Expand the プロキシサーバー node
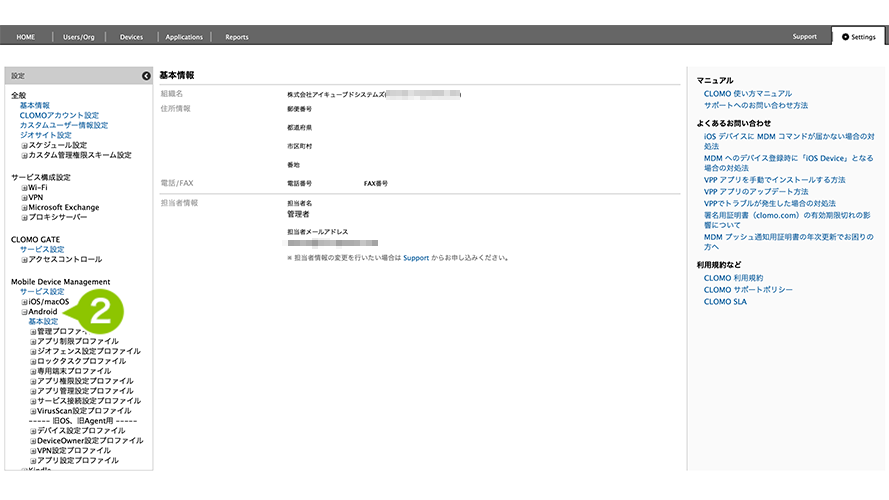889x500 pixels. 24,218
